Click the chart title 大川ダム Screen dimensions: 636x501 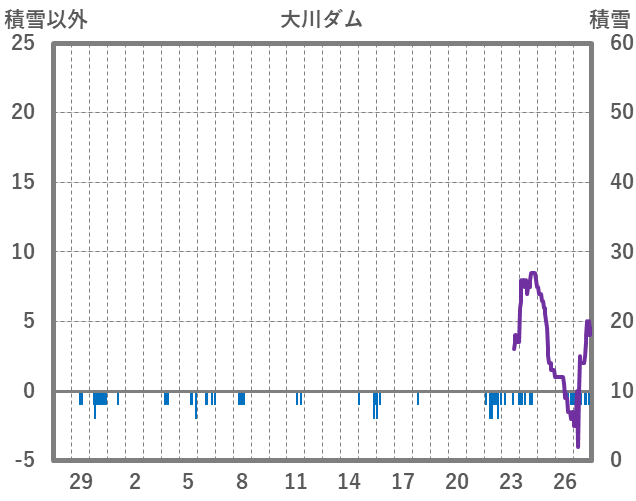pyautogui.click(x=321, y=19)
